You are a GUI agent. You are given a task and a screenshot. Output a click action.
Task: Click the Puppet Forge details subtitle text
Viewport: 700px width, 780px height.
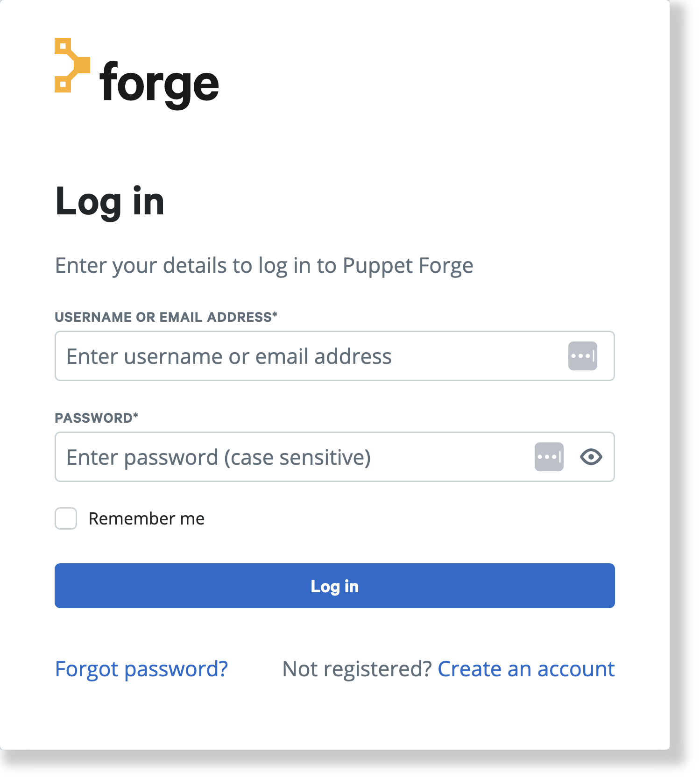point(264,265)
